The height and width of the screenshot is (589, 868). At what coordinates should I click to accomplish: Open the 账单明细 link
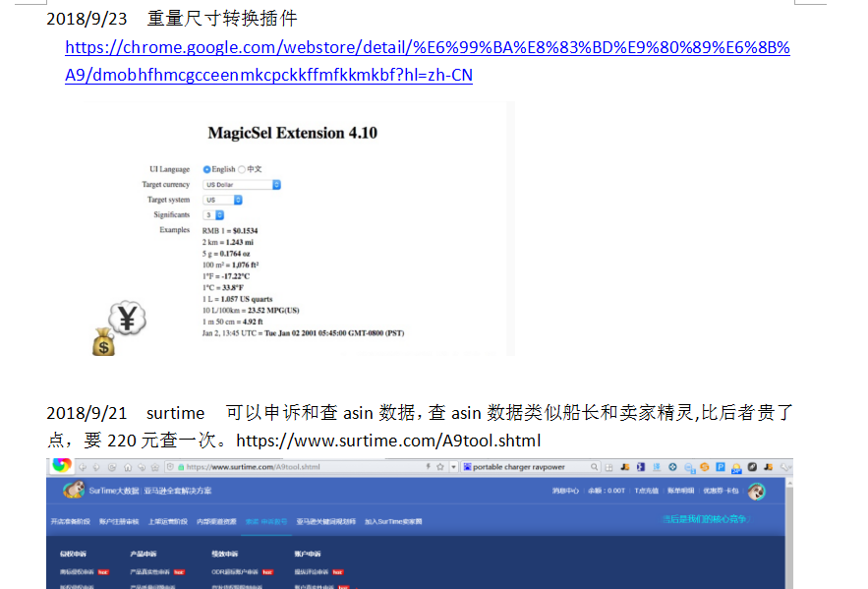[x=680, y=491]
